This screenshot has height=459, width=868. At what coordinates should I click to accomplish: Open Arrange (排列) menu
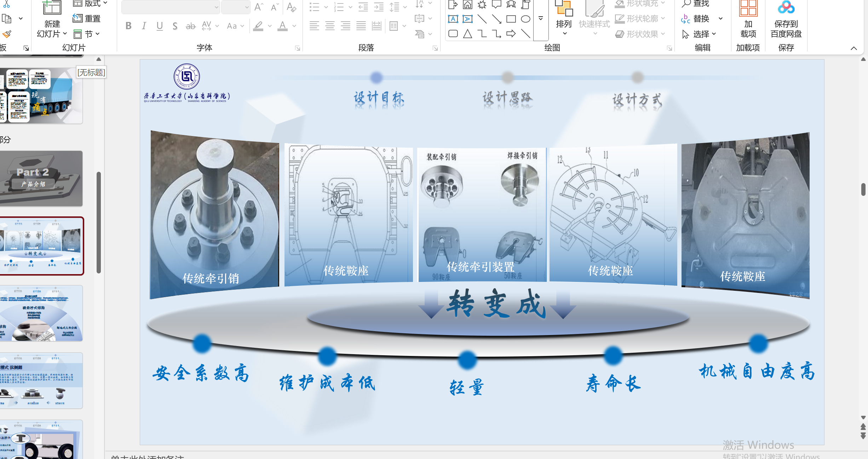(x=564, y=18)
